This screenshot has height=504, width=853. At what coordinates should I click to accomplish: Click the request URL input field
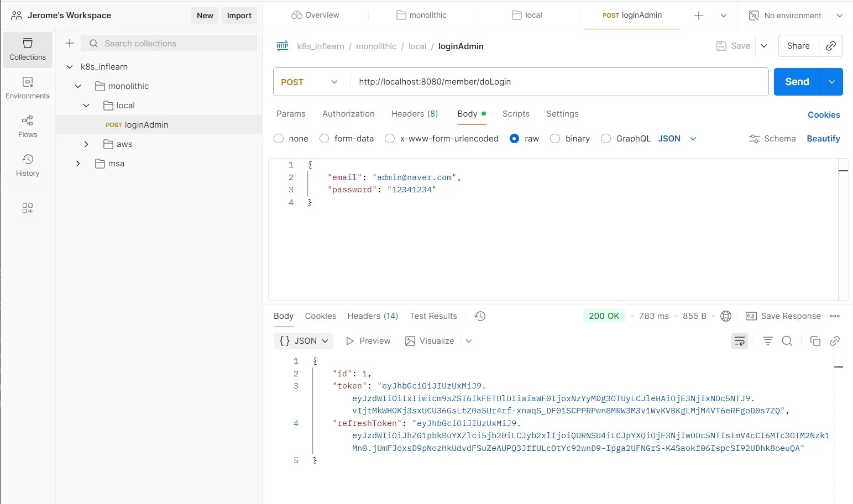558,82
